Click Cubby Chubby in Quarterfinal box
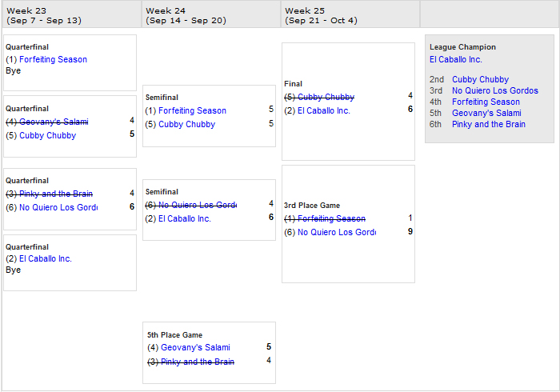560x392 pixels. [47, 136]
